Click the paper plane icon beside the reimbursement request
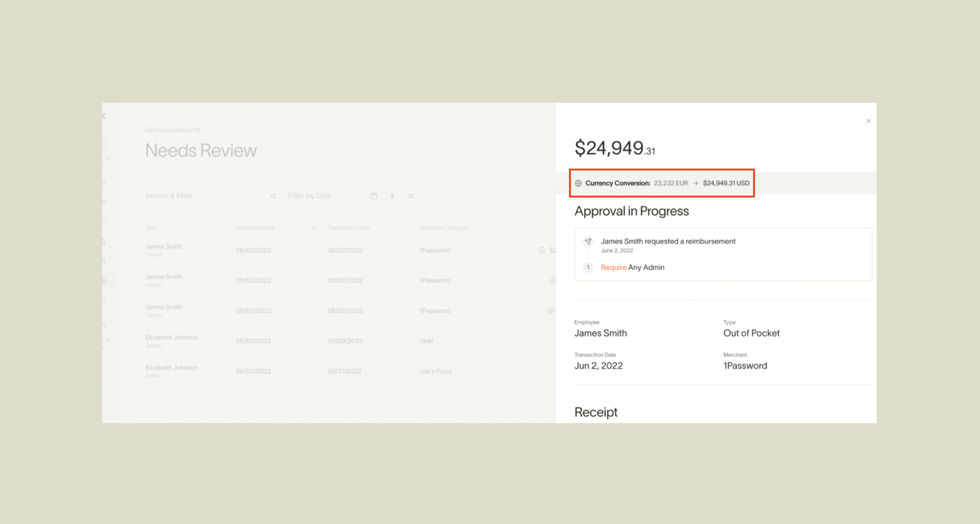This screenshot has width=980, height=524. click(x=588, y=241)
